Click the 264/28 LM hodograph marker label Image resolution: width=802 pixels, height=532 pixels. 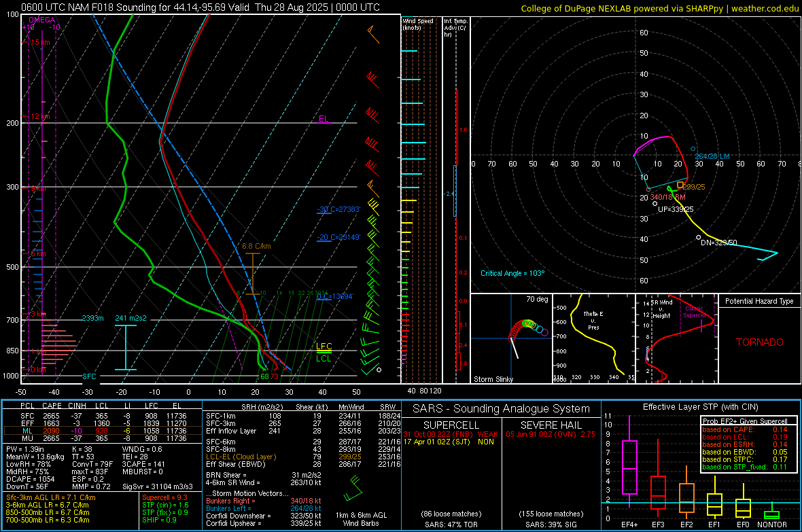pos(712,156)
